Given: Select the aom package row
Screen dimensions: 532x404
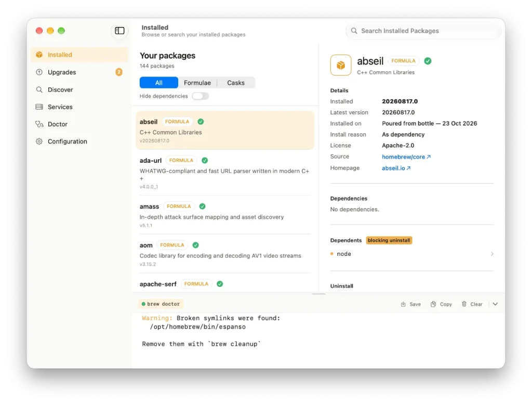Looking at the screenshot, I should tap(225, 254).
